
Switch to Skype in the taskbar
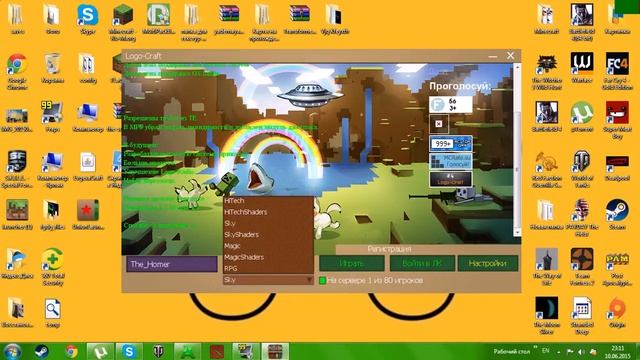click(x=129, y=351)
